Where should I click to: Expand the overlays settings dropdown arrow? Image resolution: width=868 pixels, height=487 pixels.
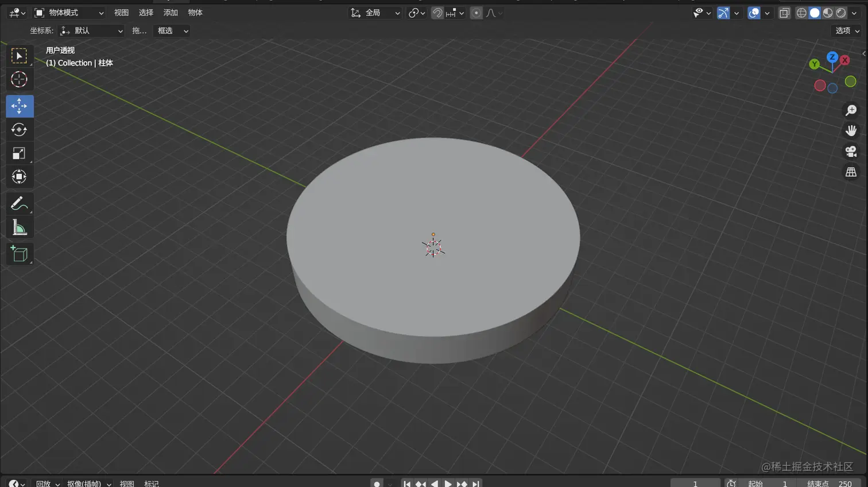click(767, 13)
